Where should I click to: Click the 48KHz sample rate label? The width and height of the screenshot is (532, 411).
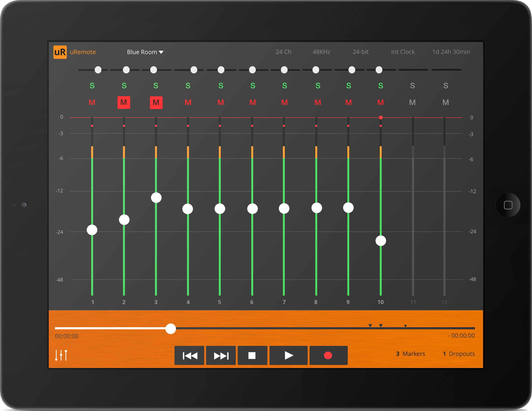(321, 52)
